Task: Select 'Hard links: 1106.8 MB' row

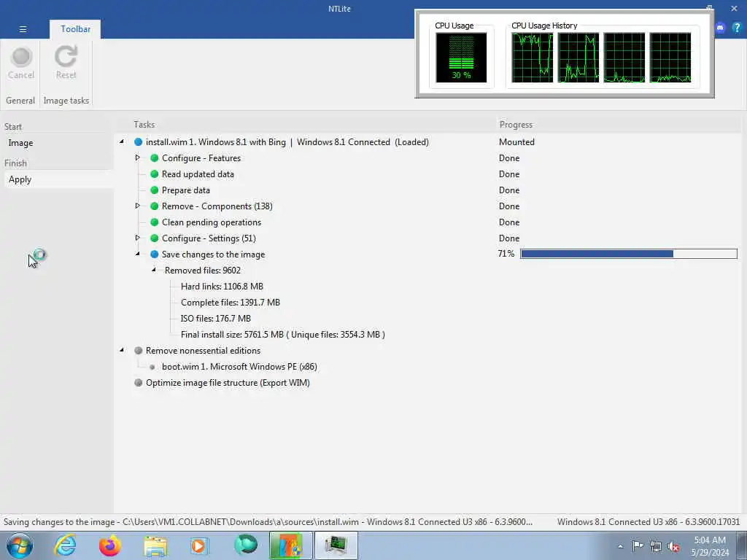Action: [x=222, y=287]
